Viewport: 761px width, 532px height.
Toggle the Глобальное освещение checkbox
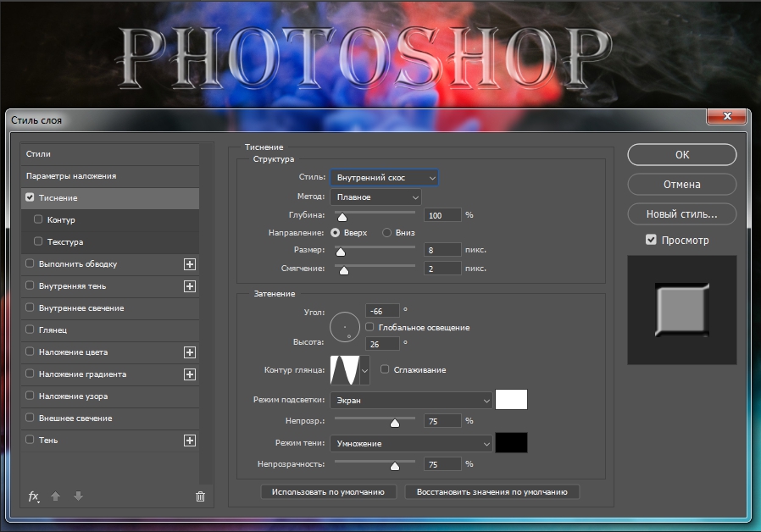pyautogui.click(x=369, y=327)
